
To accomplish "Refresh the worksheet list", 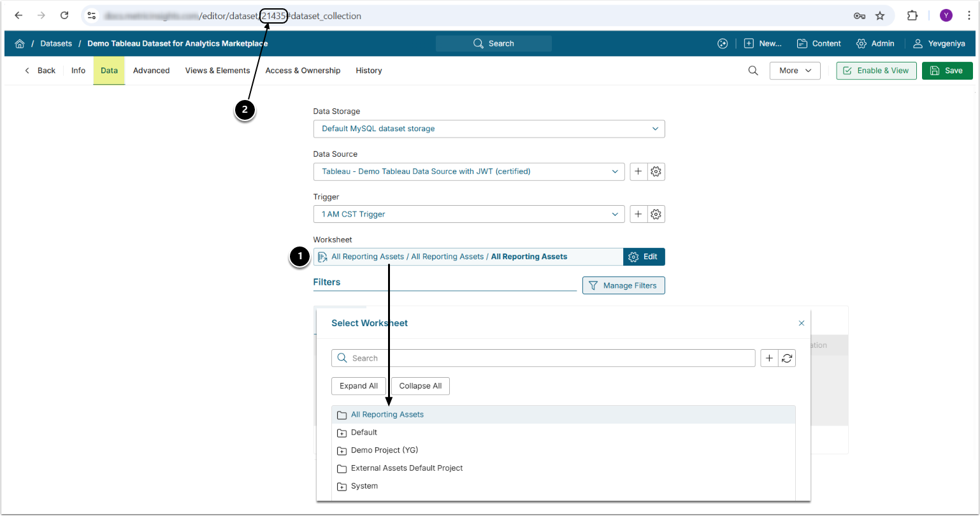I will coord(788,358).
